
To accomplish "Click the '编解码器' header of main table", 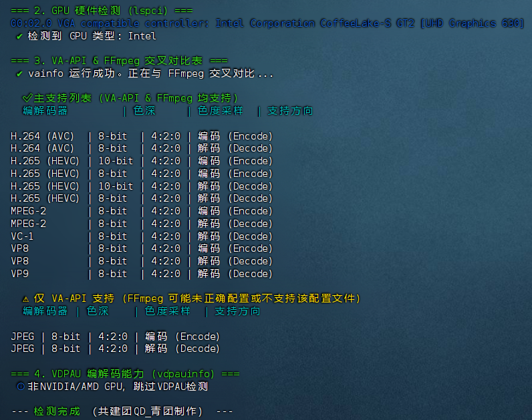I will pyautogui.click(x=45, y=111).
